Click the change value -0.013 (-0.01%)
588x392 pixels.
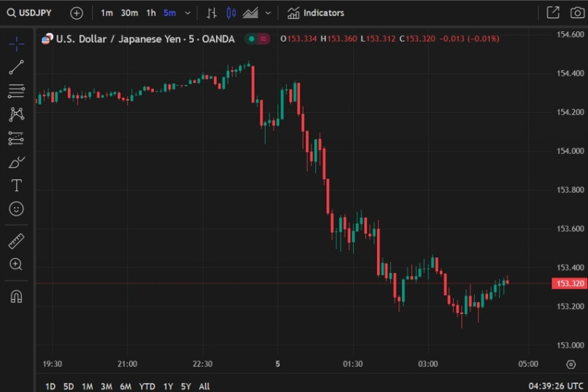(x=469, y=39)
